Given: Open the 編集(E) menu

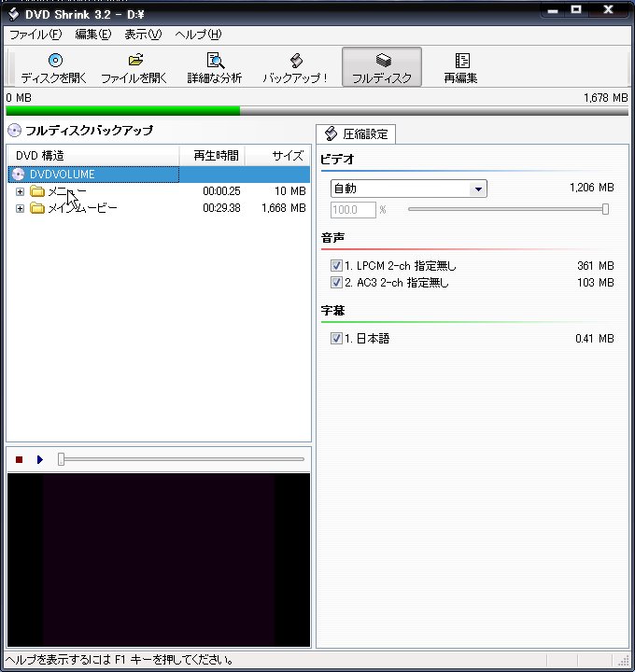Looking at the screenshot, I should point(93,35).
